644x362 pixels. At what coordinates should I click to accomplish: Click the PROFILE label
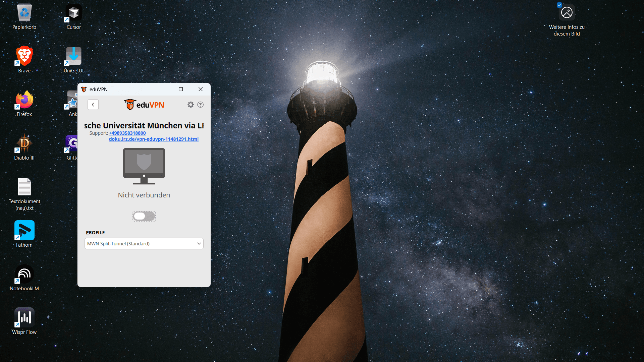tap(95, 233)
